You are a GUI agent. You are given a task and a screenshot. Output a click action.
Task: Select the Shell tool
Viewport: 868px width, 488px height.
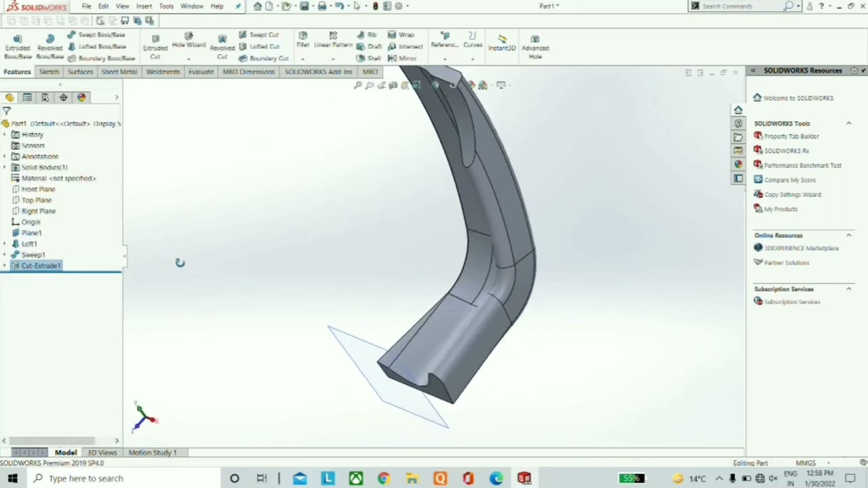[368, 58]
